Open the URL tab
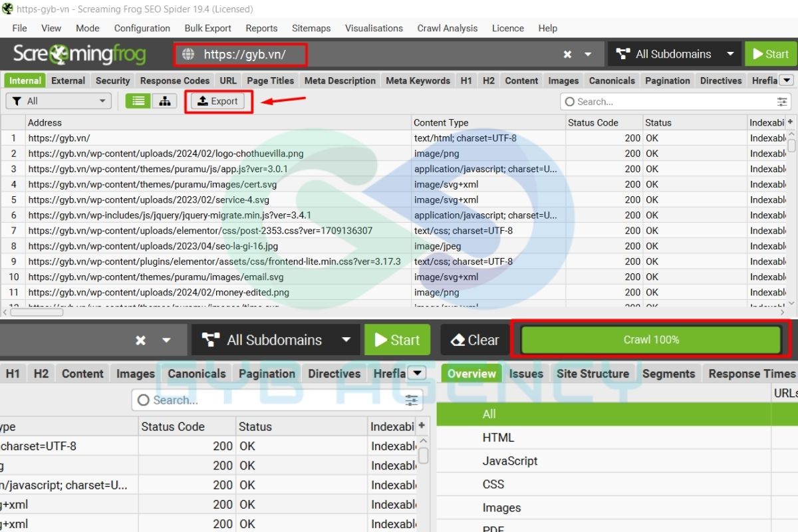 pyautogui.click(x=228, y=80)
